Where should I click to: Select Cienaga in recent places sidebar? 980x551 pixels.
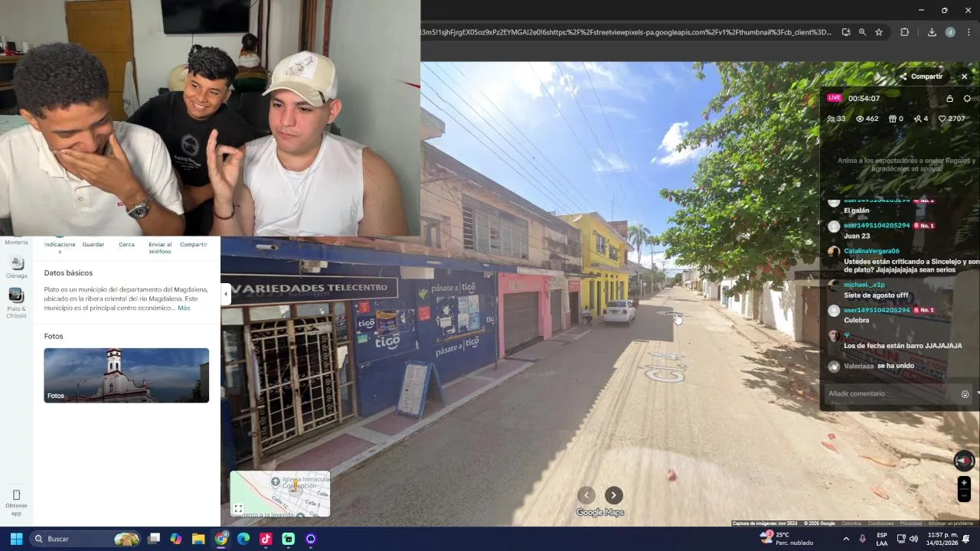(16, 268)
